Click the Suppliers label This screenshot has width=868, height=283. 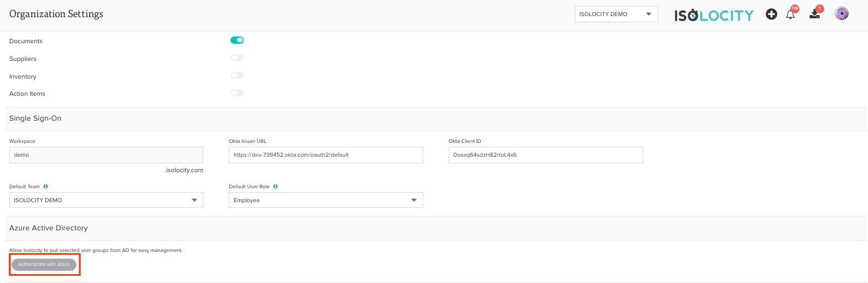point(23,59)
